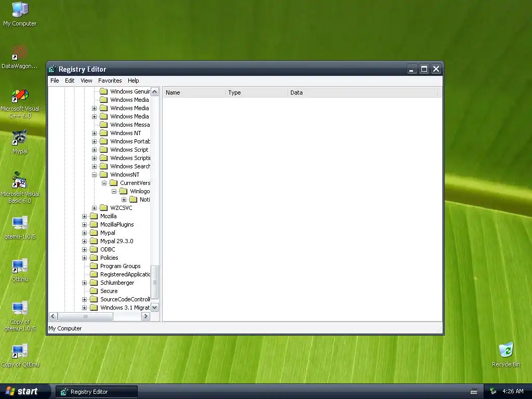Select the Windows Genuine key
This screenshot has height=399, width=532.
tap(130, 91)
